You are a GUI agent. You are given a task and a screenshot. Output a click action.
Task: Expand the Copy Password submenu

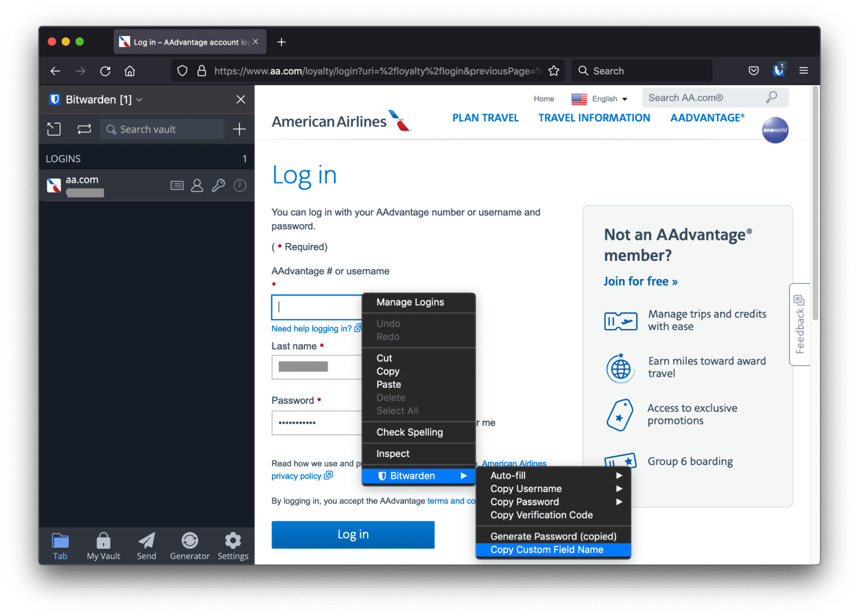pos(553,502)
